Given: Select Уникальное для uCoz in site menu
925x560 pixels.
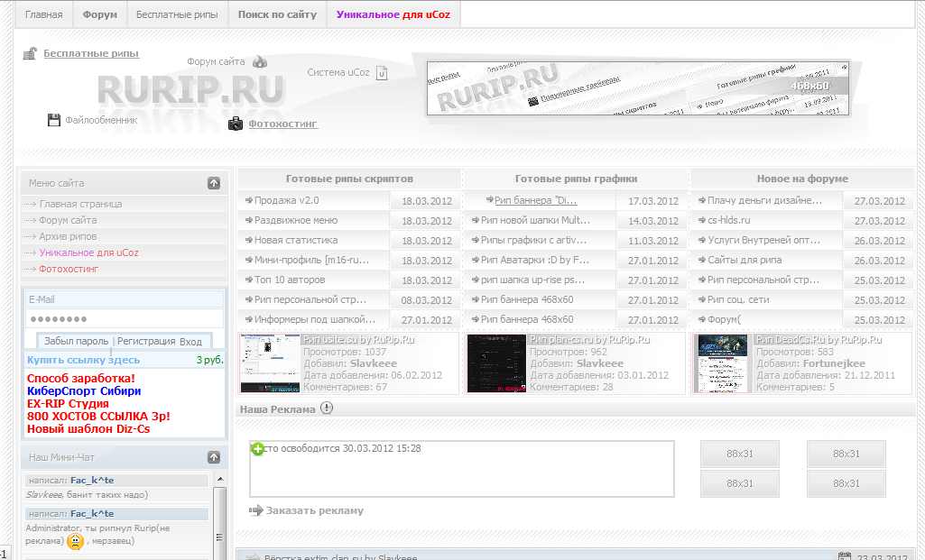Looking at the screenshot, I should coord(89,252).
